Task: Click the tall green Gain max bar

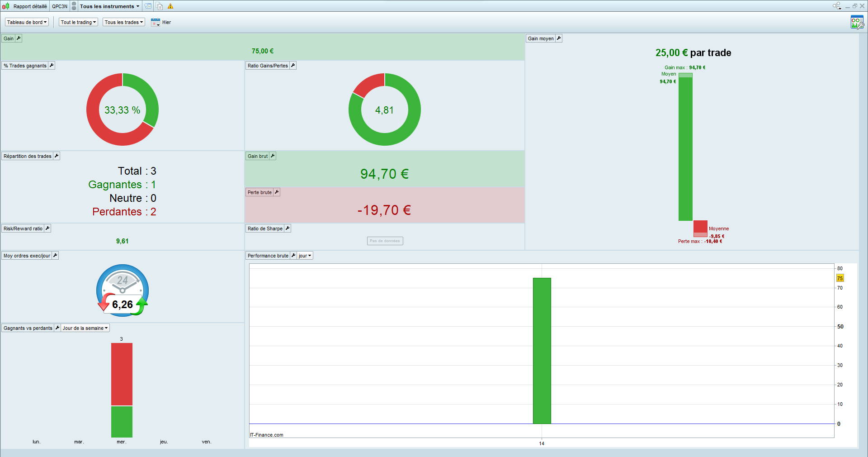Action: [x=685, y=147]
